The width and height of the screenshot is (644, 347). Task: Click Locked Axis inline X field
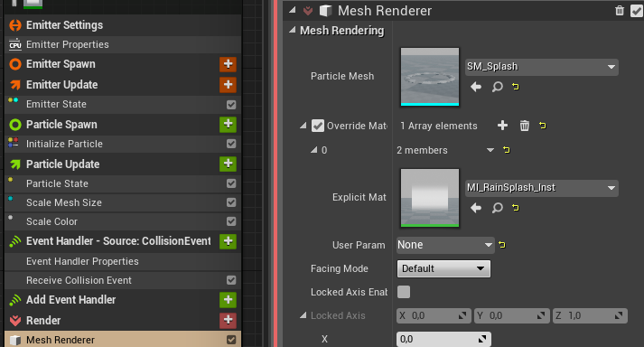point(434,315)
